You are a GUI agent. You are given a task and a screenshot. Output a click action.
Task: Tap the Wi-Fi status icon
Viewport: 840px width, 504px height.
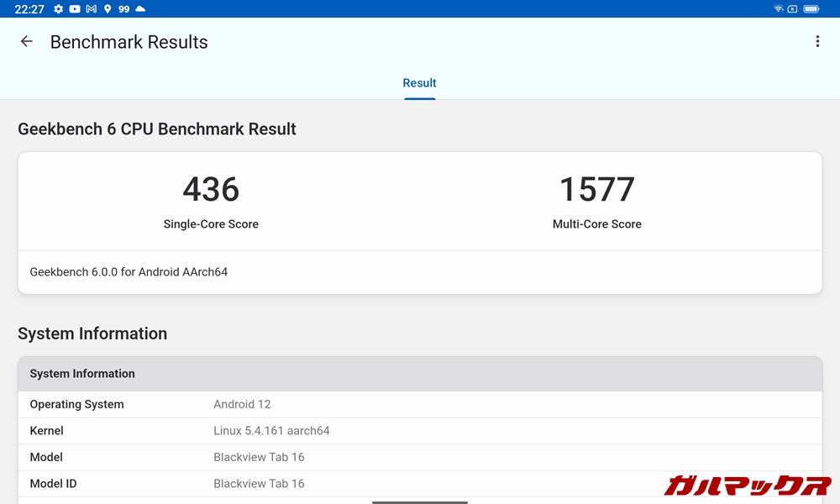[779, 8]
